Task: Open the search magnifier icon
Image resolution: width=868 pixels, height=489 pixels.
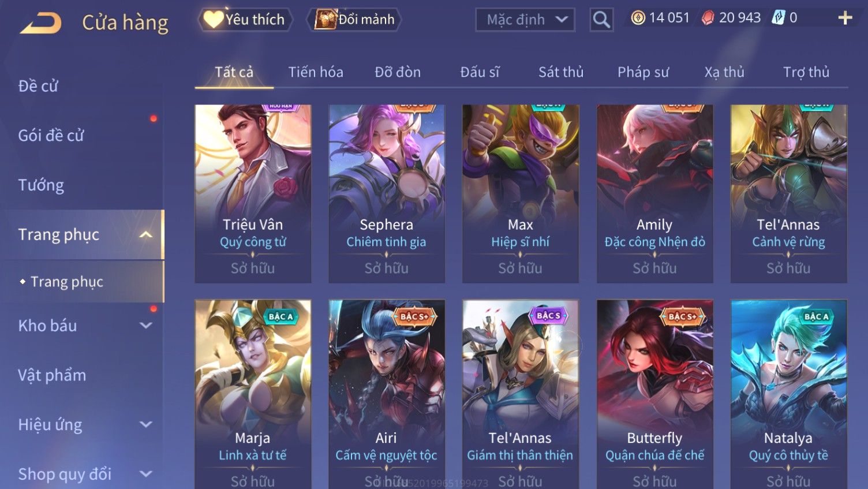Action: [x=601, y=20]
